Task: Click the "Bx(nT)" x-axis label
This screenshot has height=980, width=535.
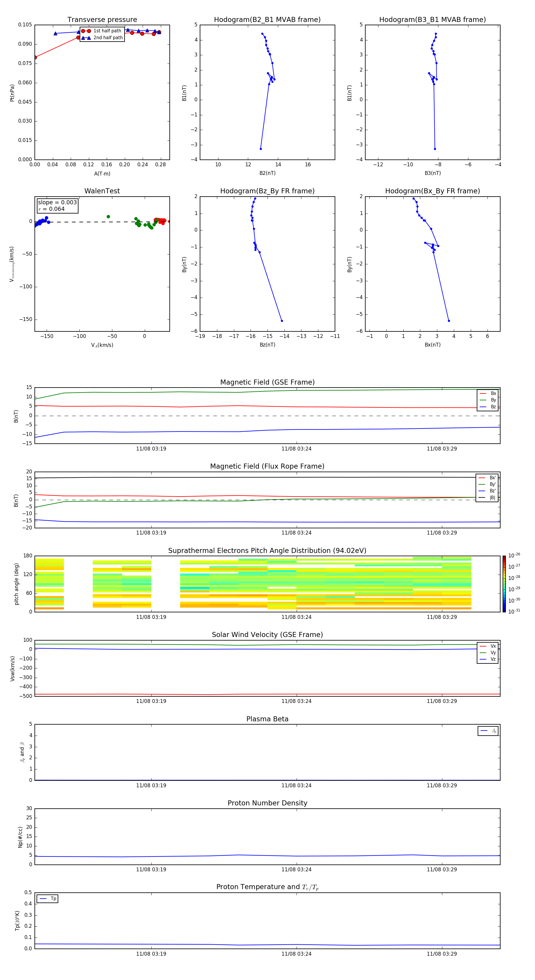Action: [432, 345]
